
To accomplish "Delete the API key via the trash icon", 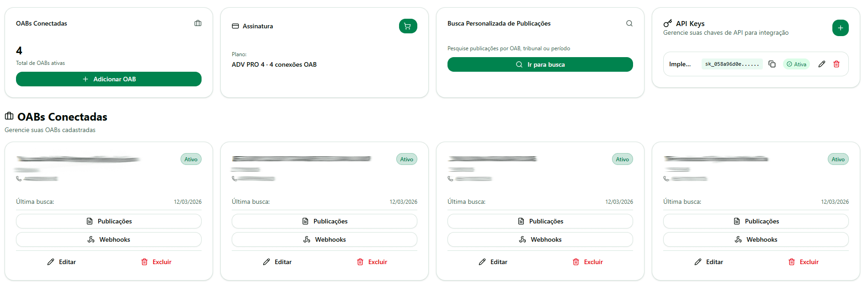I will 837,64.
